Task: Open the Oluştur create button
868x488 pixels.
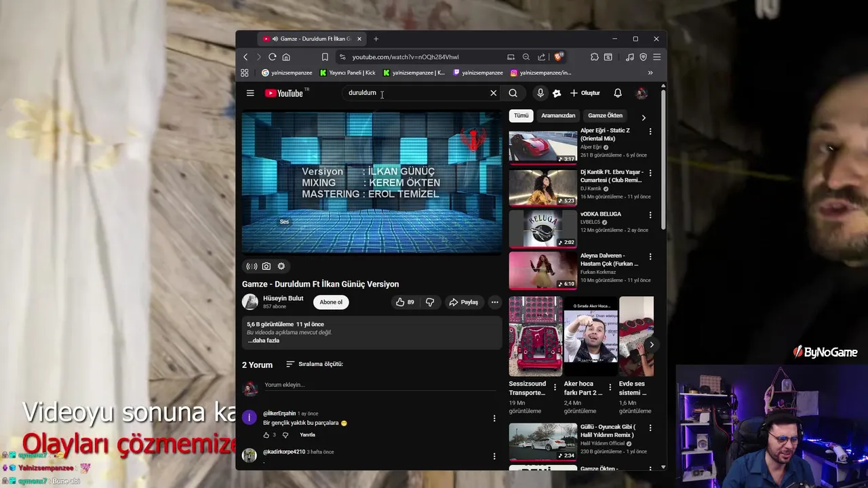Action: click(x=585, y=93)
